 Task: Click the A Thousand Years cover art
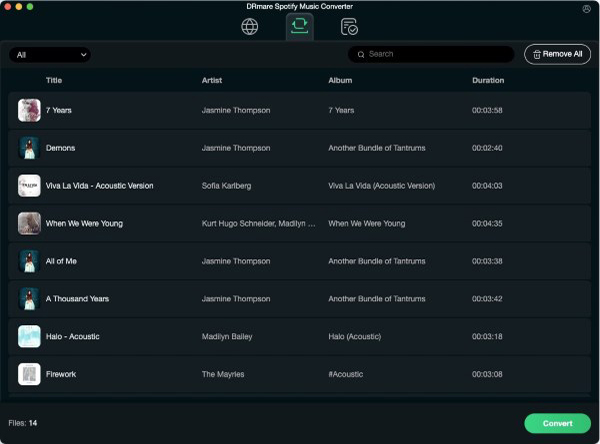pyautogui.click(x=29, y=299)
